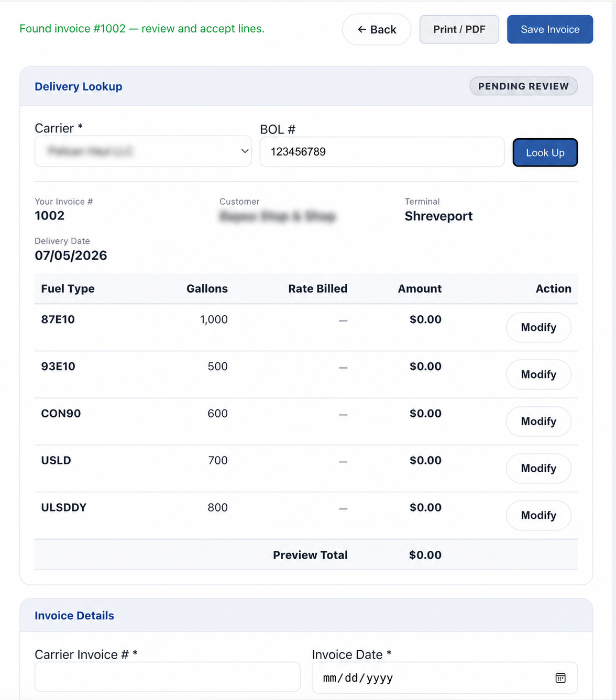616x700 pixels.
Task: Select the PENDING REVIEW status badge
Action: click(x=523, y=86)
